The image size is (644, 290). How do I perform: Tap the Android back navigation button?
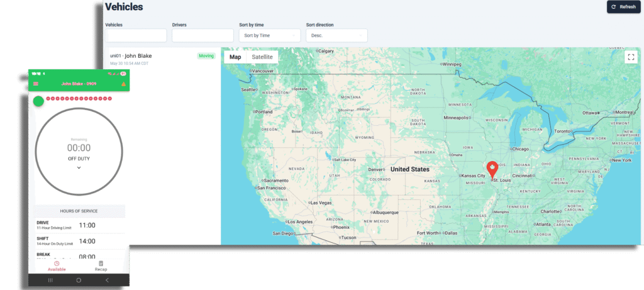[x=107, y=279]
